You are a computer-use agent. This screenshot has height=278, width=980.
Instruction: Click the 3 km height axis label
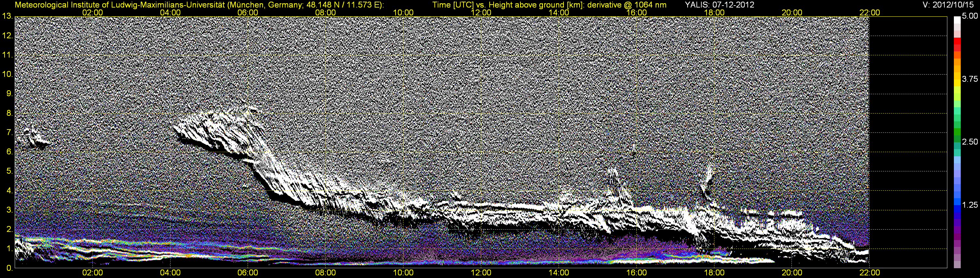tap(9, 210)
